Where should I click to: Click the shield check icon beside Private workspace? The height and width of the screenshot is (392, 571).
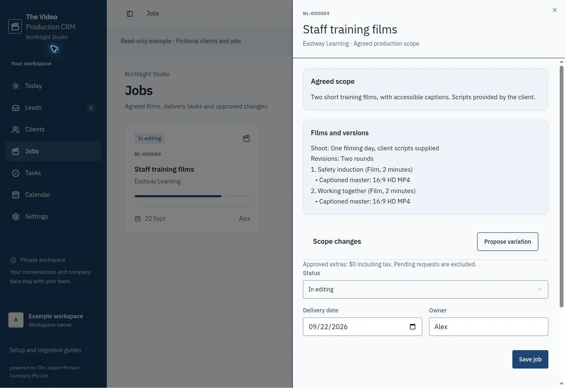13,260
